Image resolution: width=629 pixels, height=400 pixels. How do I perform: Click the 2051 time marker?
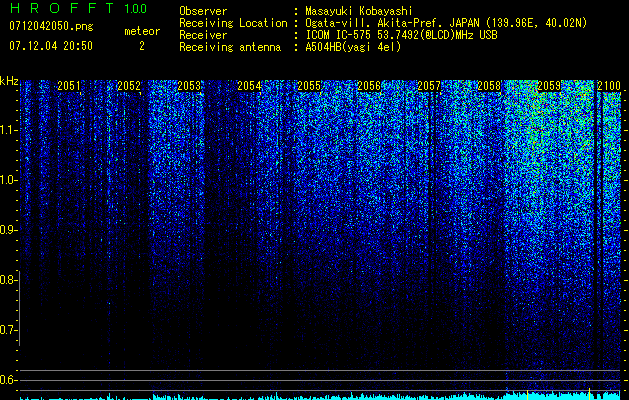pos(69,86)
